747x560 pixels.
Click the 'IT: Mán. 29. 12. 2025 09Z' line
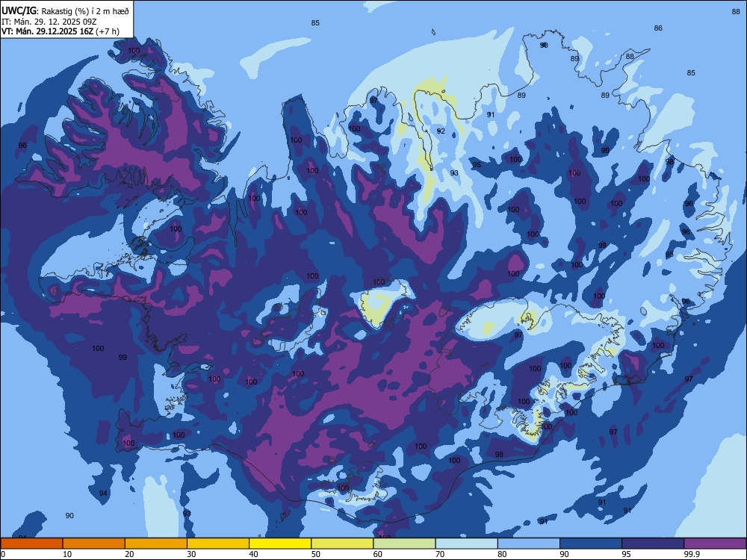coord(49,22)
